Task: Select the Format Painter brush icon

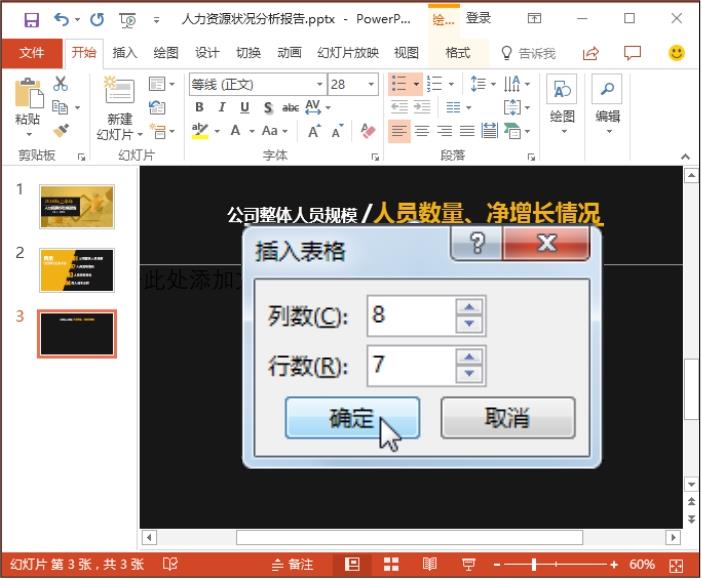Action: tap(61, 130)
